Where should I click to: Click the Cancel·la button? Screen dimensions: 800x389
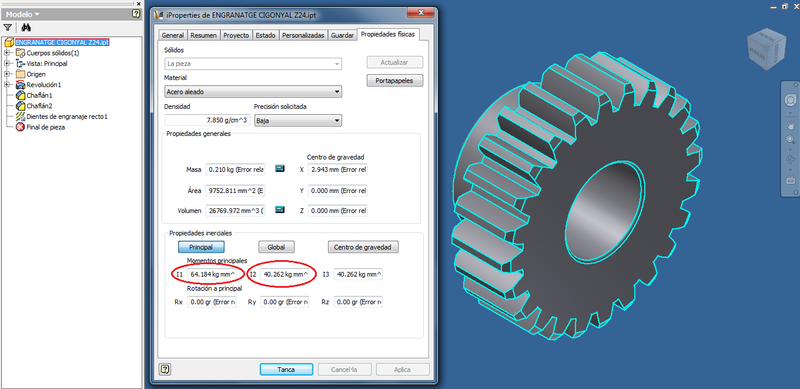[344, 370]
